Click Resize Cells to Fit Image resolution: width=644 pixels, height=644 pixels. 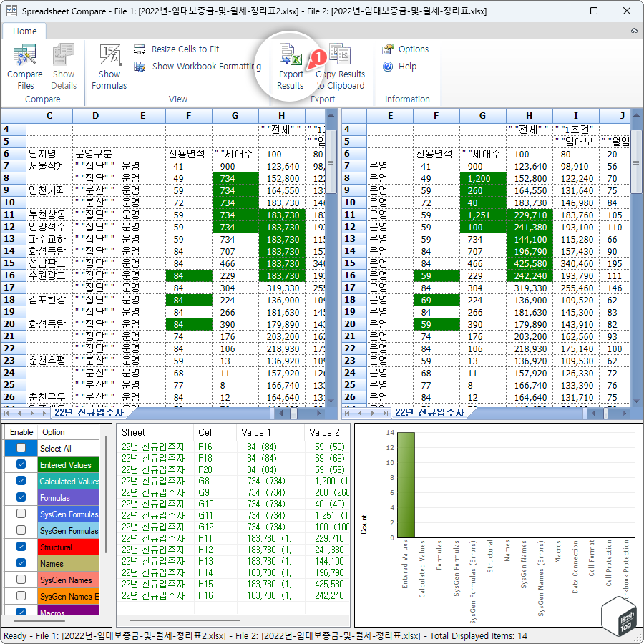tap(177, 49)
